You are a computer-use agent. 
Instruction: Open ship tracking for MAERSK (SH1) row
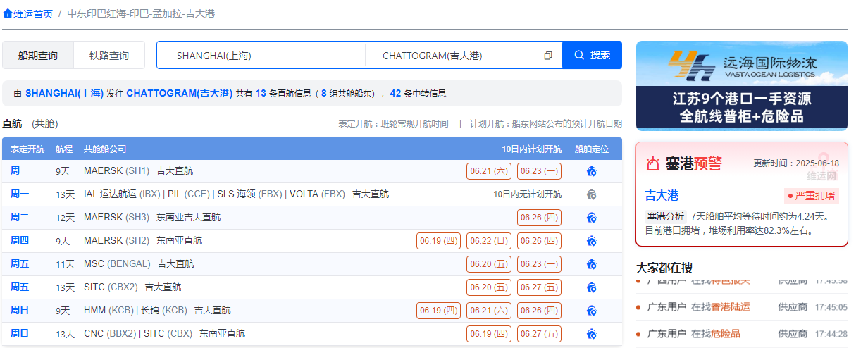coord(592,170)
